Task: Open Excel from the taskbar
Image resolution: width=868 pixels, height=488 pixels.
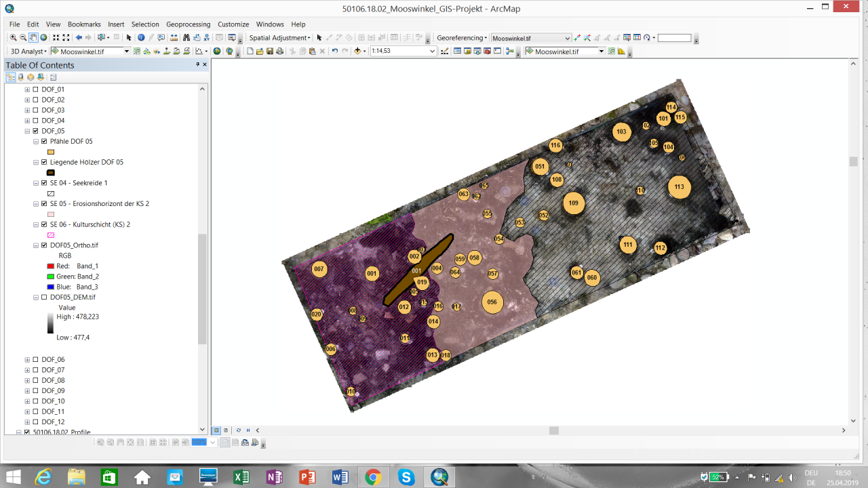Action: [x=241, y=477]
